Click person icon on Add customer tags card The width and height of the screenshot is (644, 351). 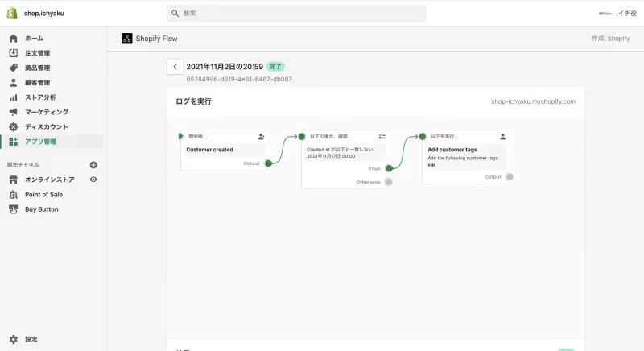tap(502, 136)
